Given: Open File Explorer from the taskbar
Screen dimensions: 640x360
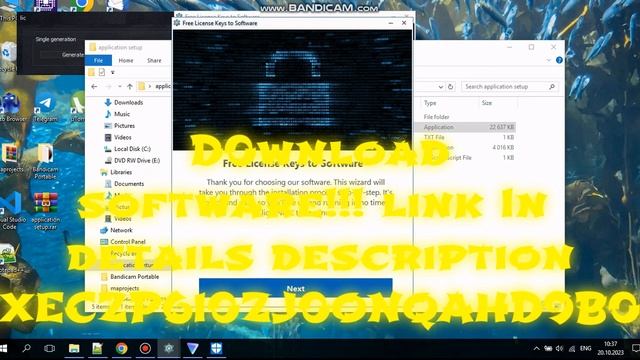Looking at the screenshot, I should (74, 349).
